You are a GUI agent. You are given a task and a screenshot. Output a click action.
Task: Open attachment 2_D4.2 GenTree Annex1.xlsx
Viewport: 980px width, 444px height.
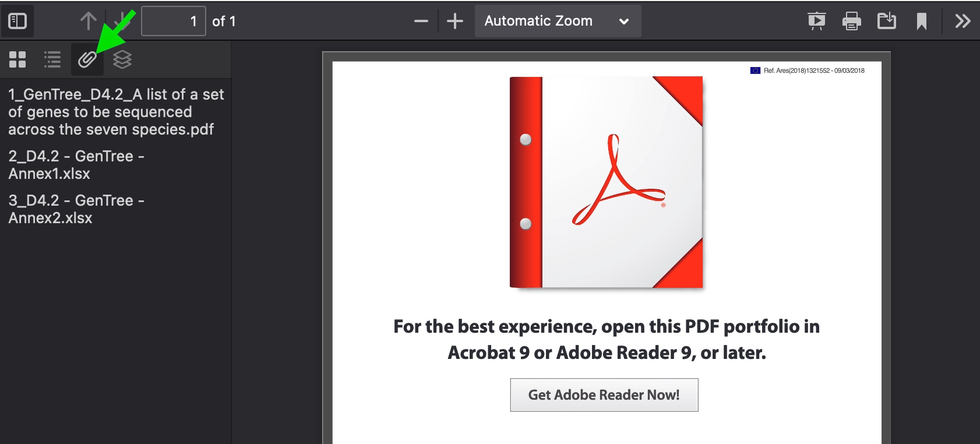click(76, 165)
